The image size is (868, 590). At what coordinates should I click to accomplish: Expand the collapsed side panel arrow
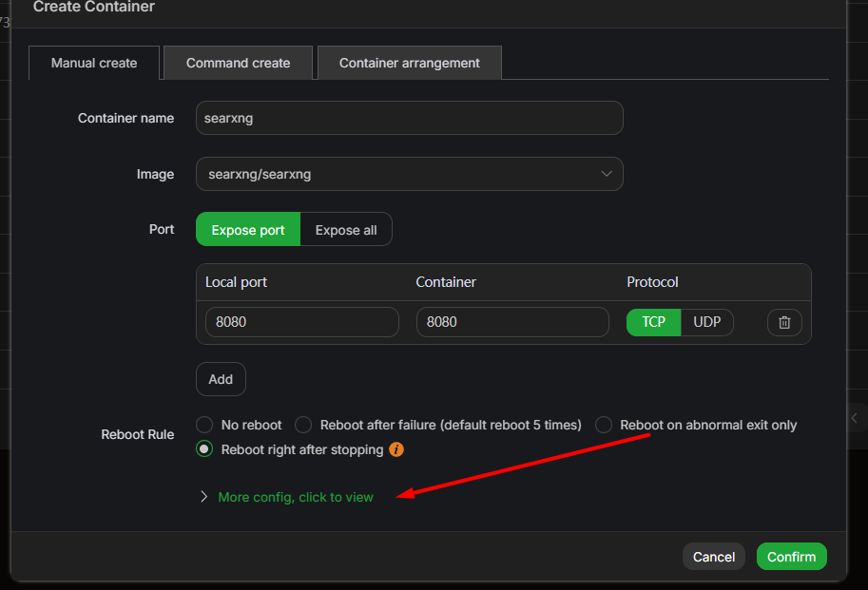[855, 419]
